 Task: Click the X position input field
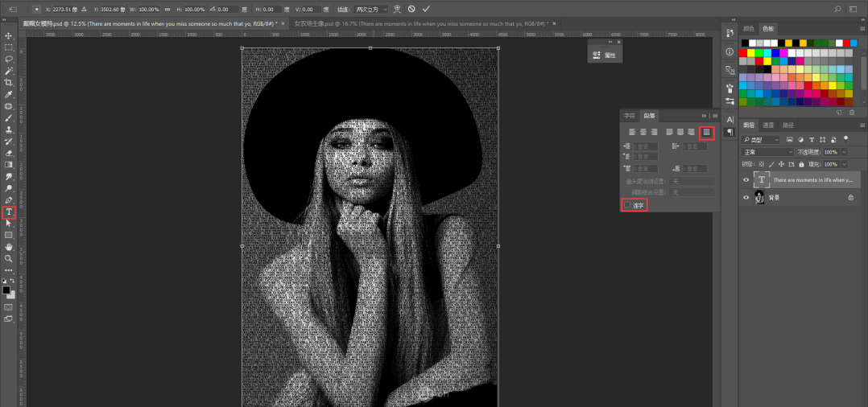[64, 9]
